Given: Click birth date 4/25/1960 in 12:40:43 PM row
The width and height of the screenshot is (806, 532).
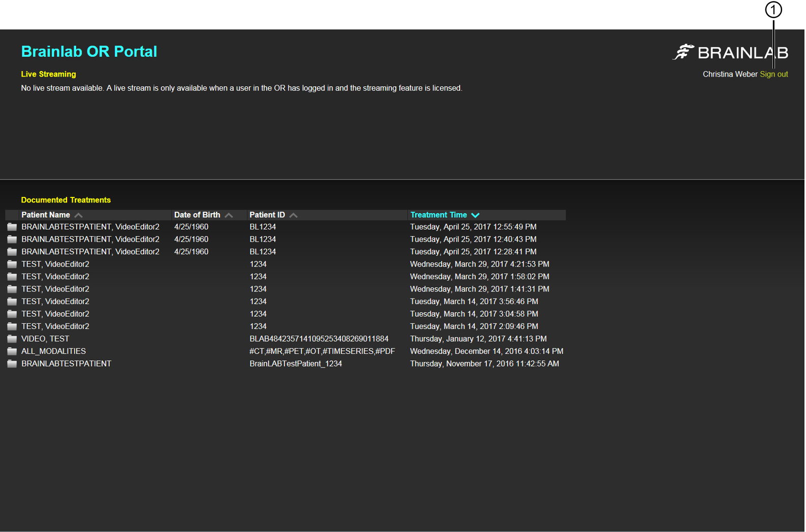Looking at the screenshot, I should coord(191,239).
